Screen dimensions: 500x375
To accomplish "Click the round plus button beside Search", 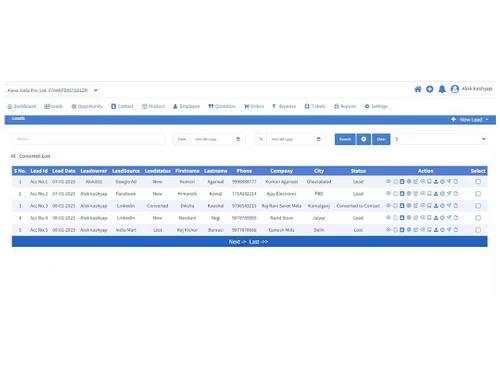I will coord(364,139).
